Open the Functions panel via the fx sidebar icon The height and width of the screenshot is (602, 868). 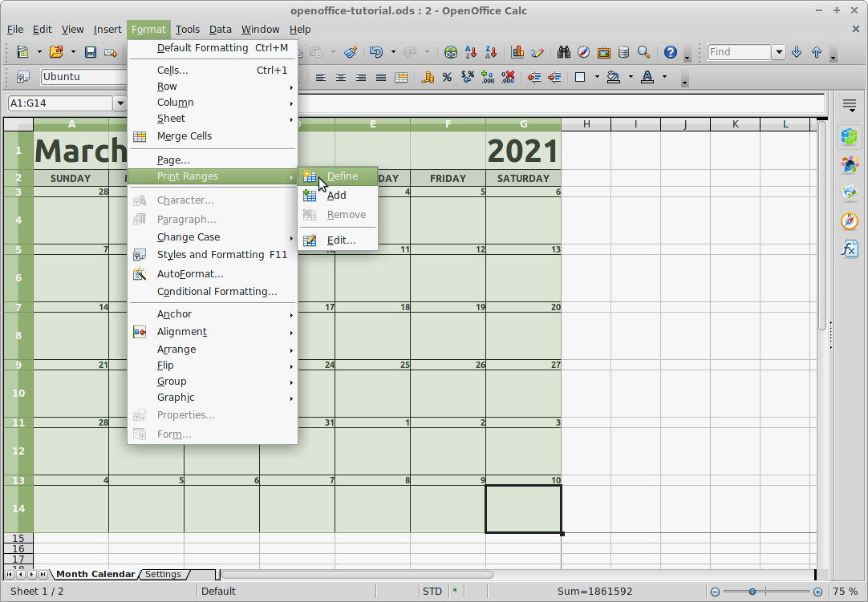[849, 248]
